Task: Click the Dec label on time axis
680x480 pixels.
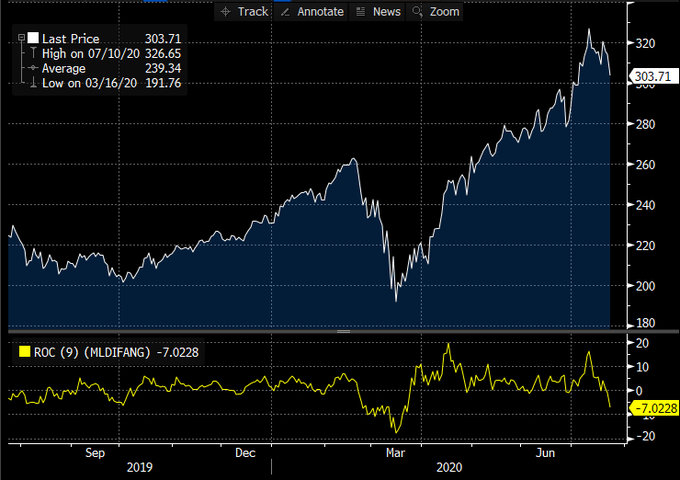Action: (x=245, y=453)
